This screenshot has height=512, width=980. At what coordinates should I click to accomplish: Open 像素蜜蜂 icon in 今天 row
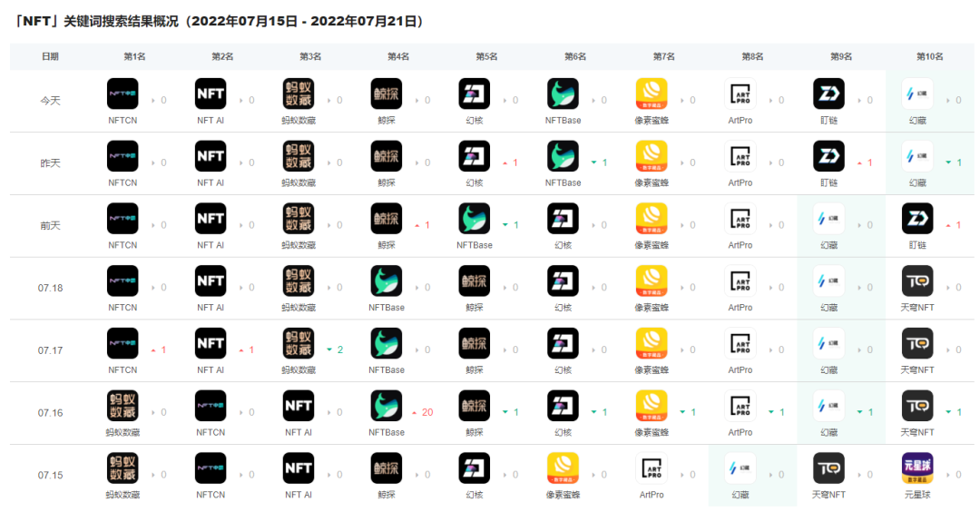(652, 94)
